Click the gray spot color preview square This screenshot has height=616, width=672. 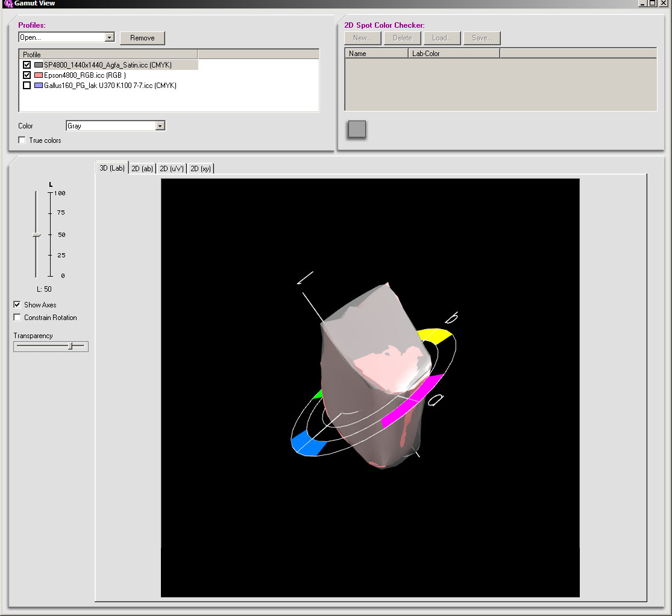coord(357,129)
